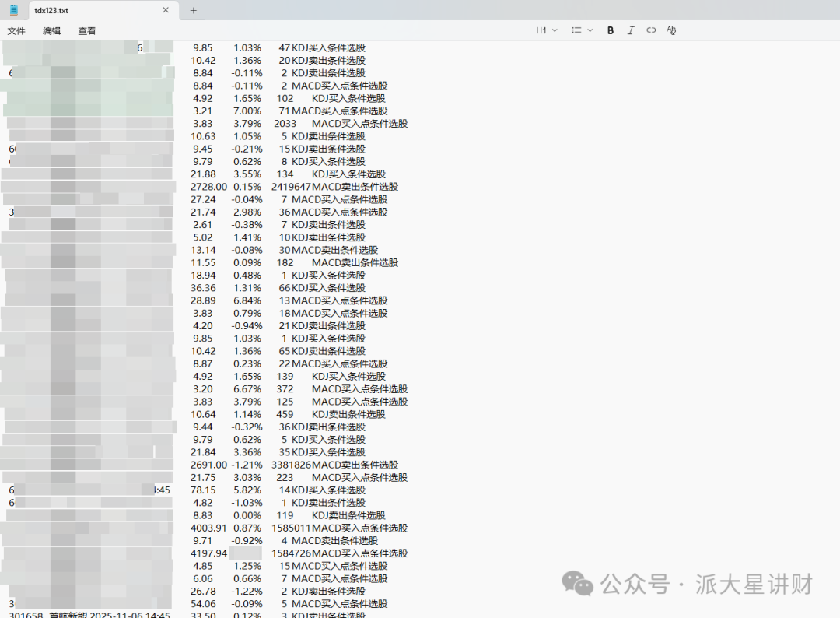Screen dimensions: 840x618
Task: Click the volume value 2033
Action: [x=285, y=124]
